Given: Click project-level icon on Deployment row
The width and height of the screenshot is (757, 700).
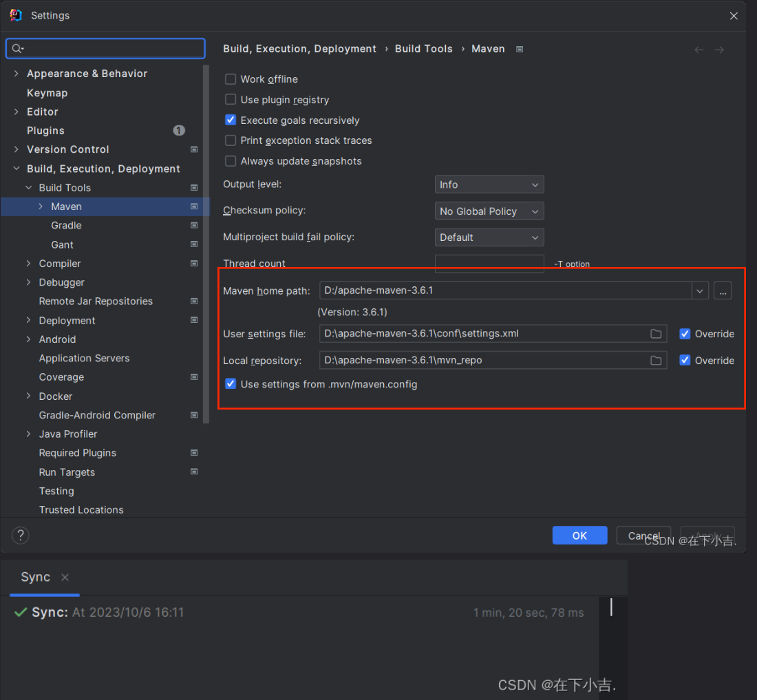Looking at the screenshot, I should (194, 320).
